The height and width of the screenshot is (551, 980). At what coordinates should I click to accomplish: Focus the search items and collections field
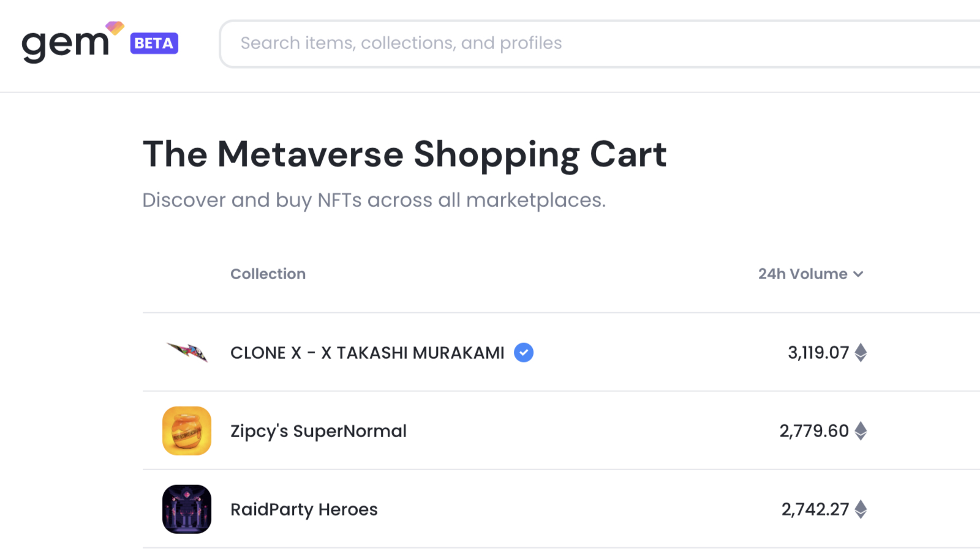click(551, 43)
